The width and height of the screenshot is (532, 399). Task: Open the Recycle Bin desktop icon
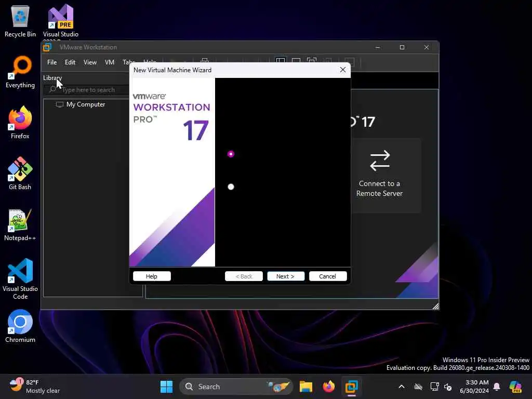tap(20, 21)
